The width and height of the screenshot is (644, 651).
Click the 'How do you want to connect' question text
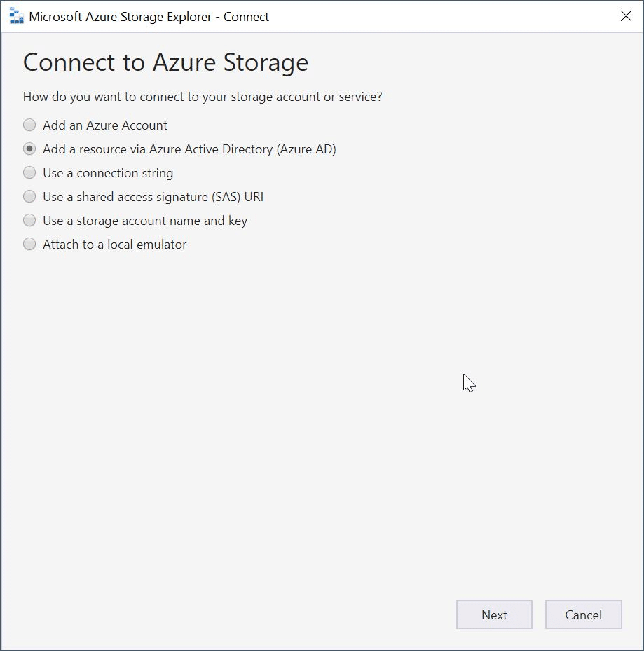pyautogui.click(x=203, y=97)
